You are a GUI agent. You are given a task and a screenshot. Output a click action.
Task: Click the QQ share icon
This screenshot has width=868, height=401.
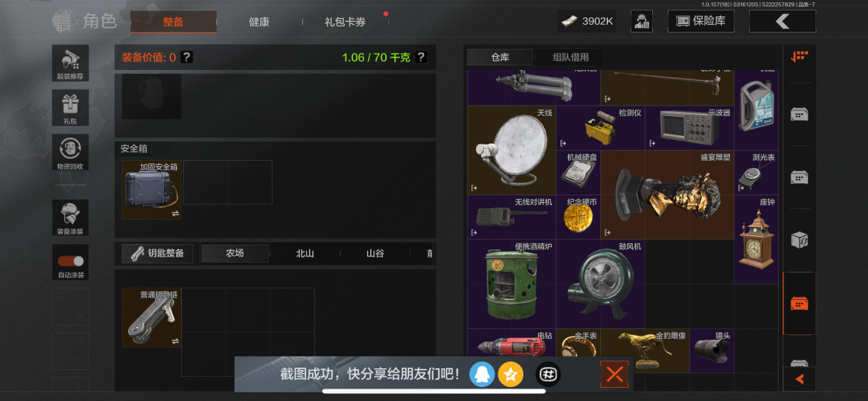(481, 375)
